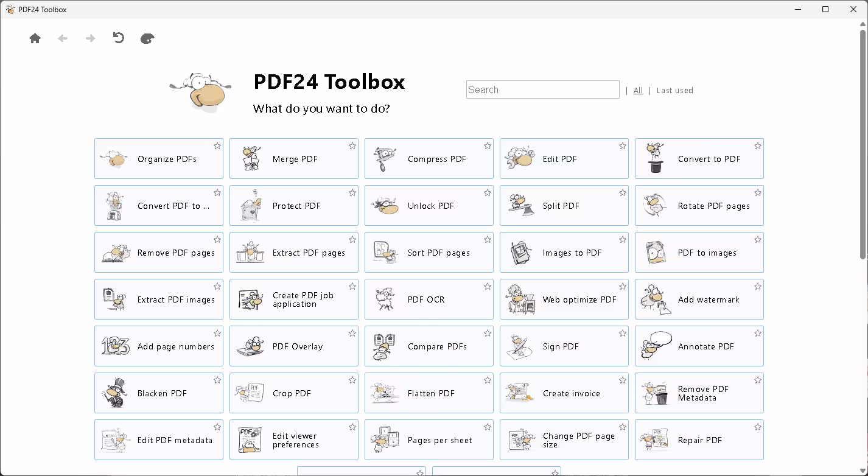The width and height of the screenshot is (868, 476).
Task: Open the PDF Overlay tool
Action: coord(294,346)
